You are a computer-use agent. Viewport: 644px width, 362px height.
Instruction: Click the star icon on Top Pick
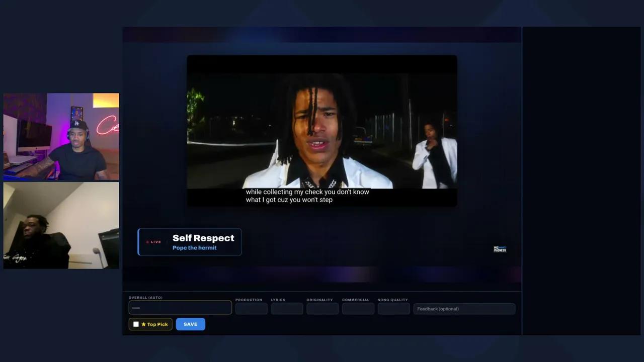[143, 324]
